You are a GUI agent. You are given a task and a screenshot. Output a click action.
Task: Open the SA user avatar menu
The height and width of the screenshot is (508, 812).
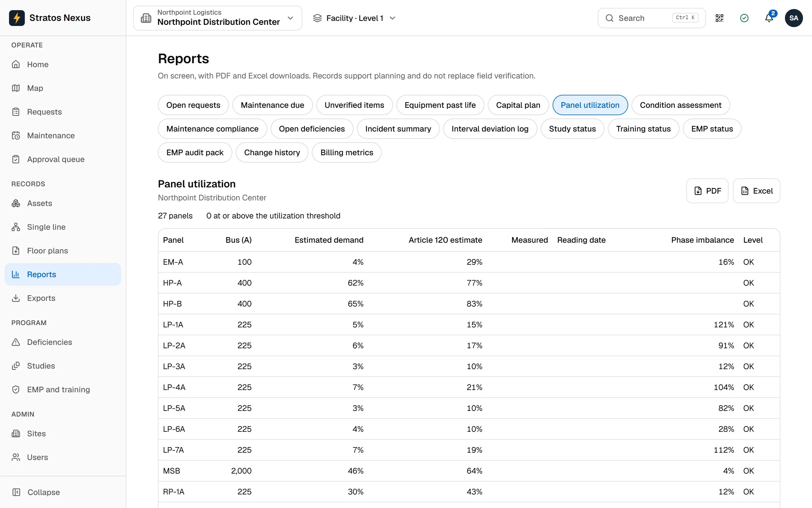click(794, 18)
